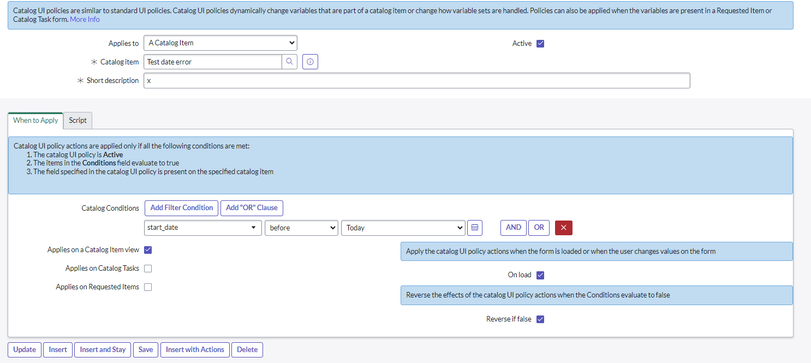The height and width of the screenshot is (363, 811).
Task: Open the start_date field dropdown
Action: [x=203, y=228]
